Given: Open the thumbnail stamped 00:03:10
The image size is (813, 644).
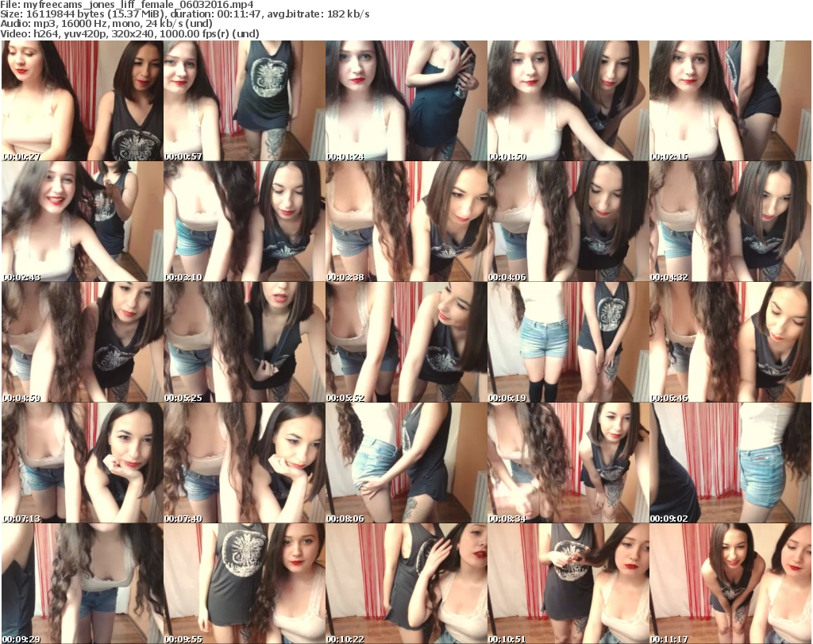Looking at the screenshot, I should point(245,222).
